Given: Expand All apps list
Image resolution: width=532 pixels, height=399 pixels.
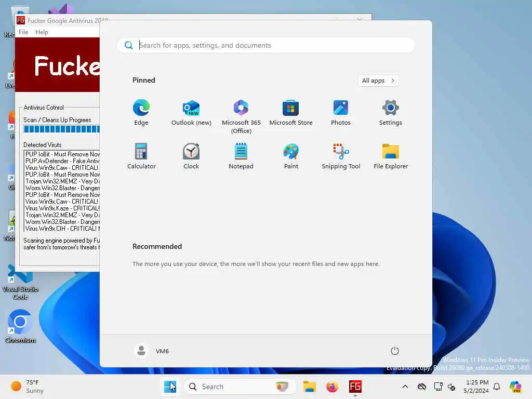Looking at the screenshot, I should click(x=378, y=81).
